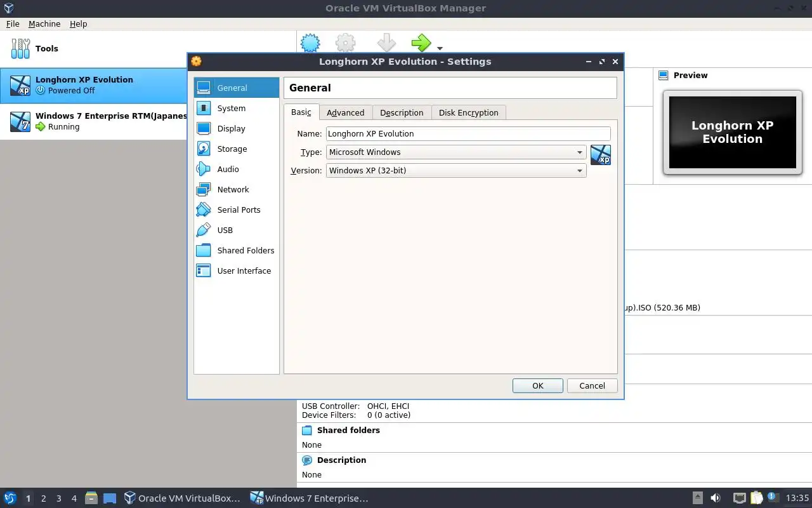The width and height of the screenshot is (812, 508).
Task: Open the Help menu
Action: pyautogui.click(x=79, y=23)
